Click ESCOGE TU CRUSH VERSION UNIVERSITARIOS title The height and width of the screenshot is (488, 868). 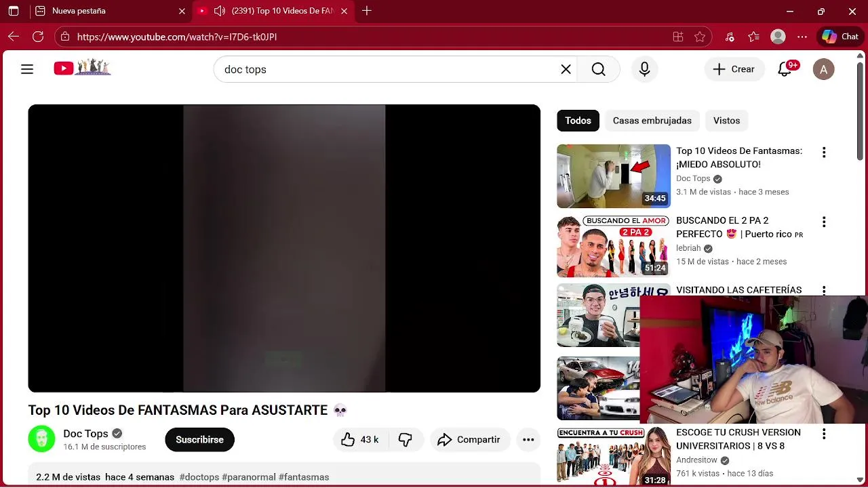(x=738, y=439)
